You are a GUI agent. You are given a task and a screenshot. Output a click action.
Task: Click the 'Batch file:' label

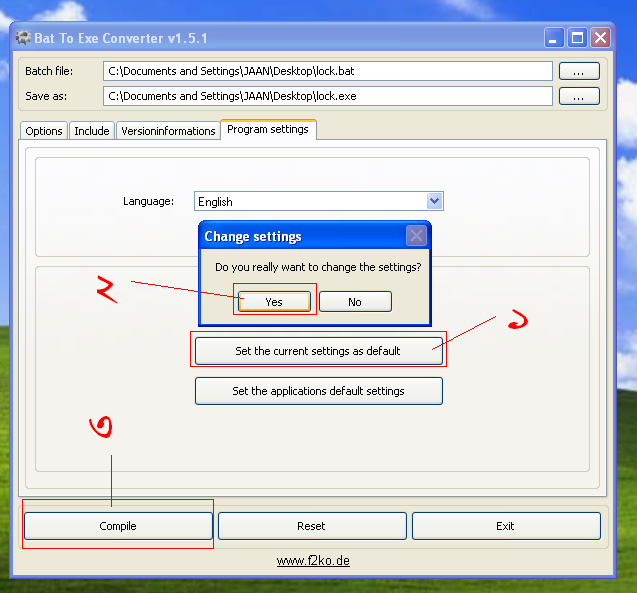49,71
